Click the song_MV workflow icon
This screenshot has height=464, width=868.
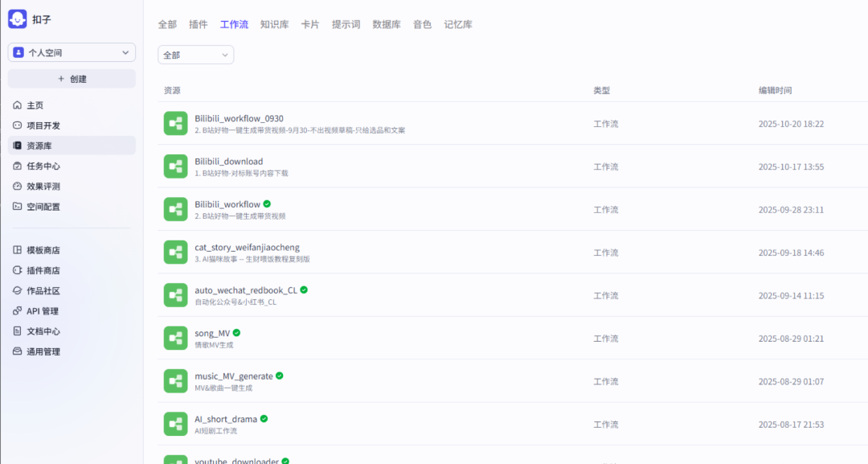tap(175, 338)
